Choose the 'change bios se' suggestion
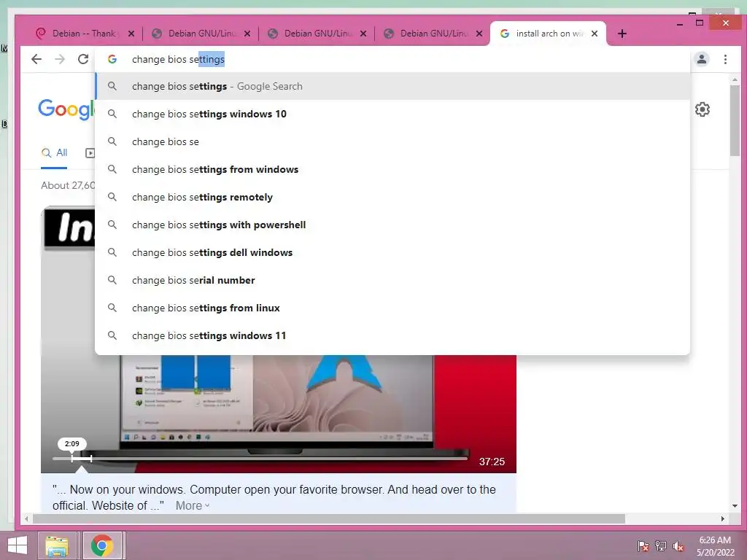 pos(392,141)
